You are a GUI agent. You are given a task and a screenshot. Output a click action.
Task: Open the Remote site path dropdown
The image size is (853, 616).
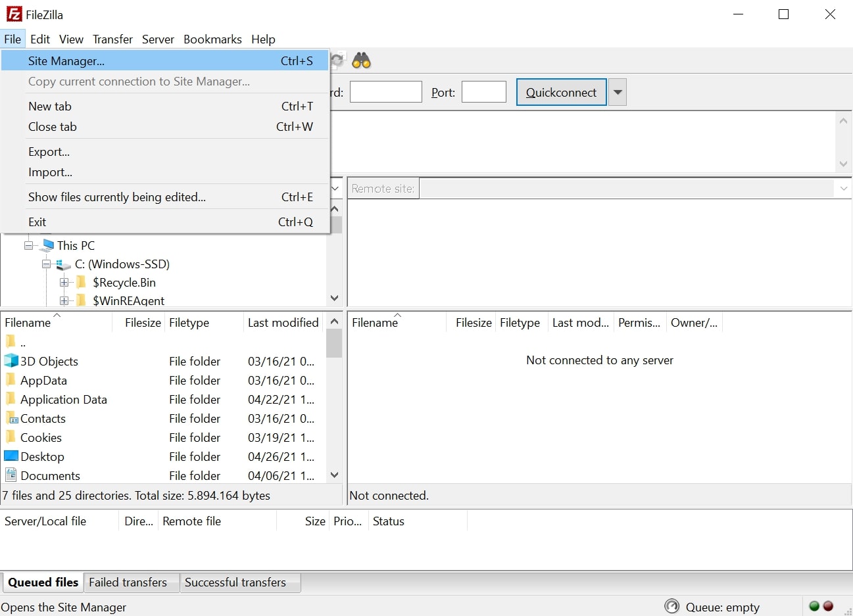844,189
